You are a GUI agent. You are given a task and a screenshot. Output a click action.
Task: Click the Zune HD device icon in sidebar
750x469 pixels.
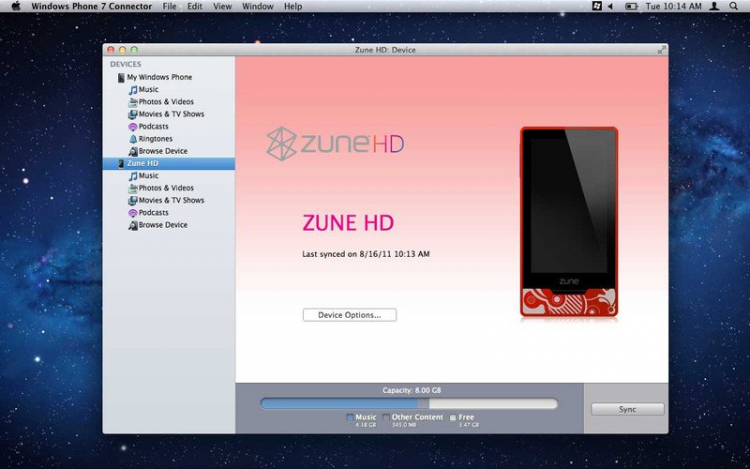pos(121,164)
